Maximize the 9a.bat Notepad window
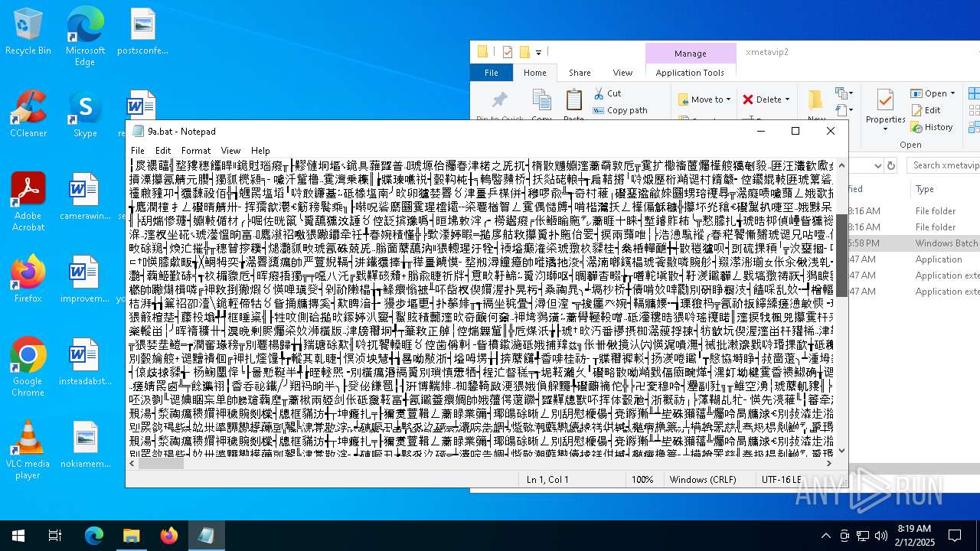Screen dimensions: 980x551 point(795,131)
